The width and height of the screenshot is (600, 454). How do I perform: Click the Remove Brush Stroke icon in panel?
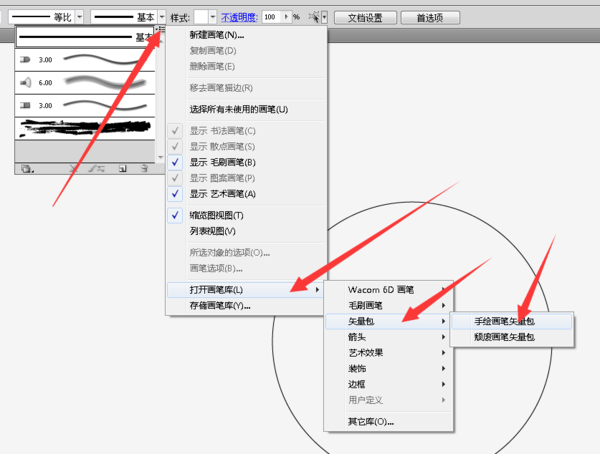click(x=74, y=169)
